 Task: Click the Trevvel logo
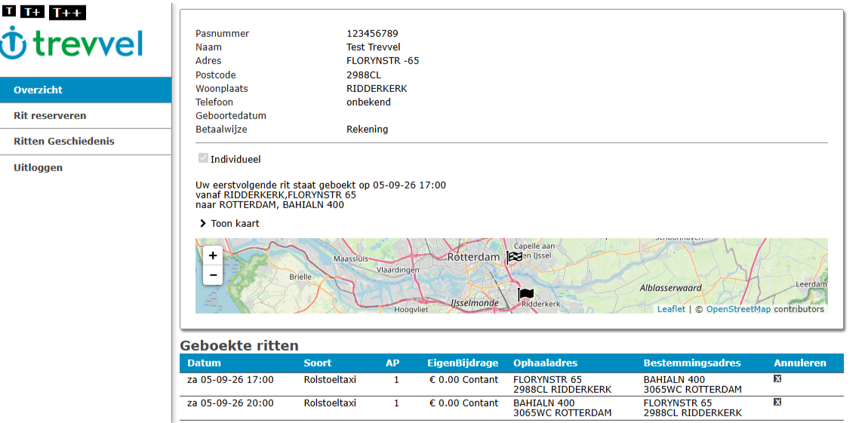(72, 44)
